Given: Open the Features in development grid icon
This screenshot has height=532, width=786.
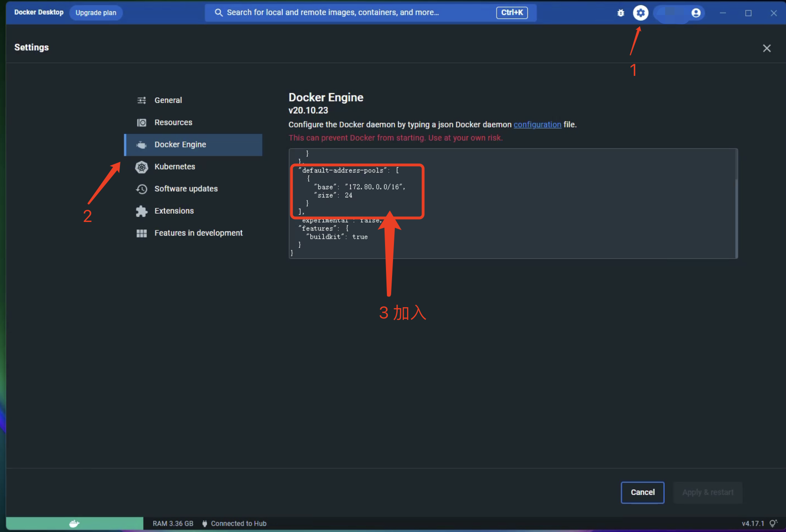Looking at the screenshot, I should 141,233.
